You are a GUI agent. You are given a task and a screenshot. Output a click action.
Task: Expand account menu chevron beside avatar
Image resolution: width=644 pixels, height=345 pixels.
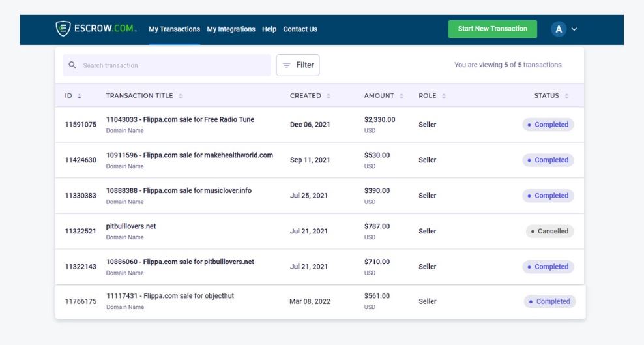[x=574, y=29]
